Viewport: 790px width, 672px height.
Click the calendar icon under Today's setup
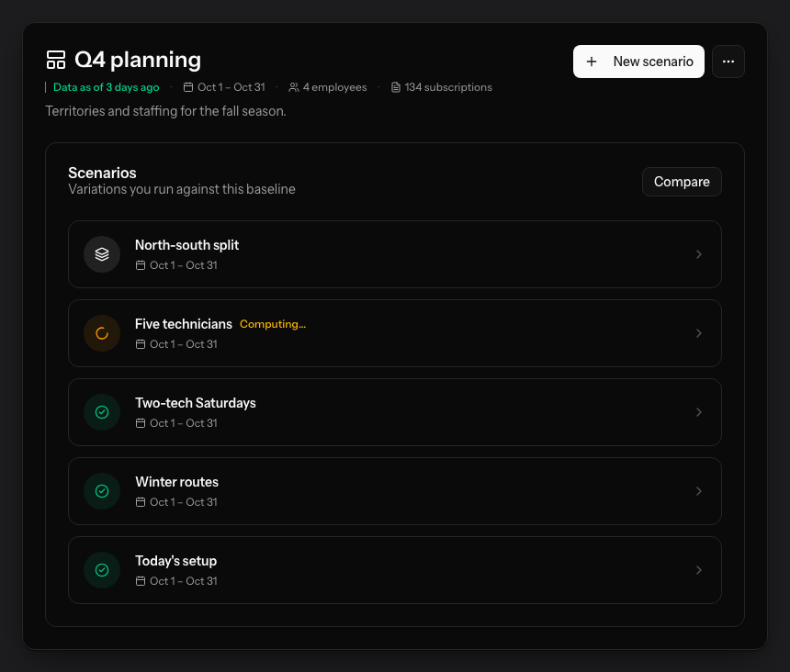click(x=141, y=581)
